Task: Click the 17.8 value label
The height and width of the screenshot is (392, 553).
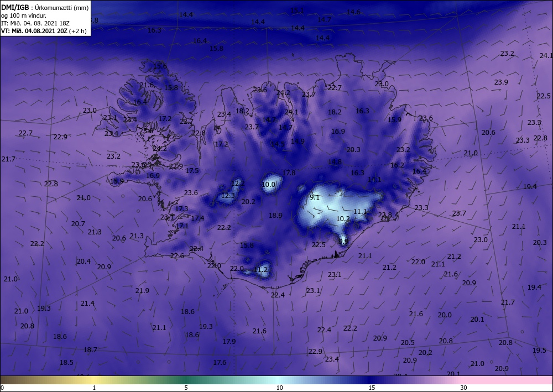Action: 289,173
